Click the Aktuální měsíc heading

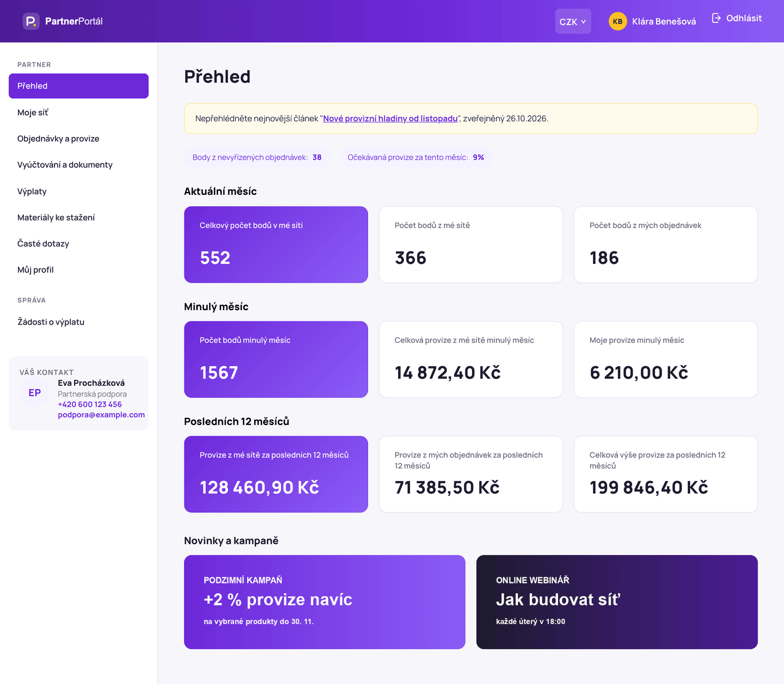click(x=220, y=192)
